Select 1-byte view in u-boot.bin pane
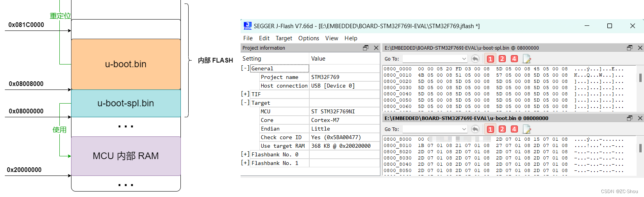This screenshot has width=644, height=197. (x=491, y=129)
